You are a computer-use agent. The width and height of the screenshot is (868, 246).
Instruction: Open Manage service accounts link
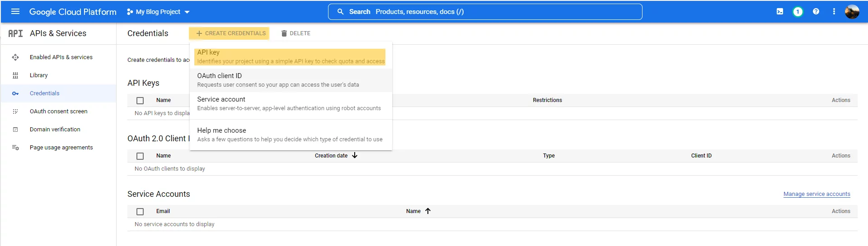[x=817, y=194]
